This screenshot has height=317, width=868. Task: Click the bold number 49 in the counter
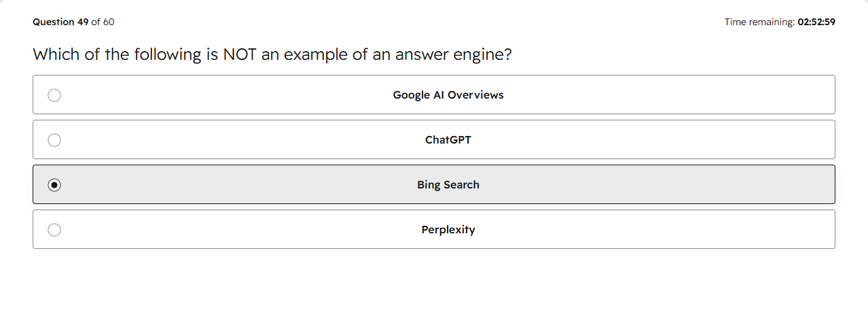point(83,22)
